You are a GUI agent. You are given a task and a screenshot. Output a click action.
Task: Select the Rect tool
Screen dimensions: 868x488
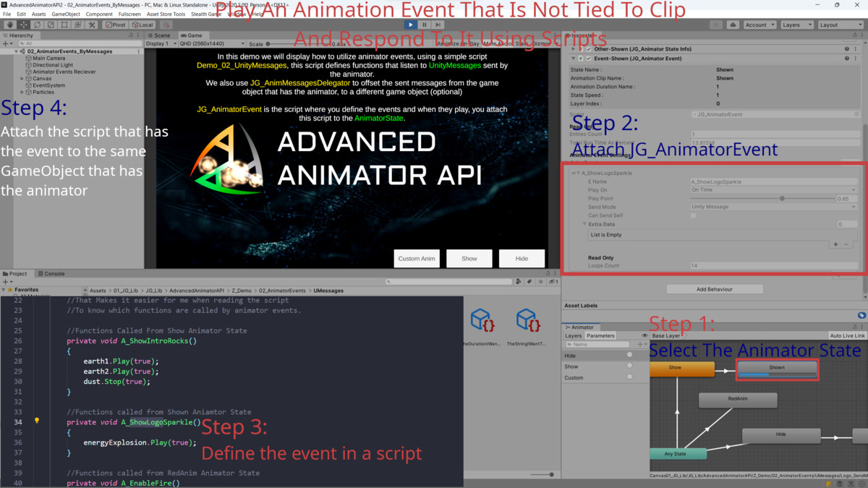(x=64, y=25)
